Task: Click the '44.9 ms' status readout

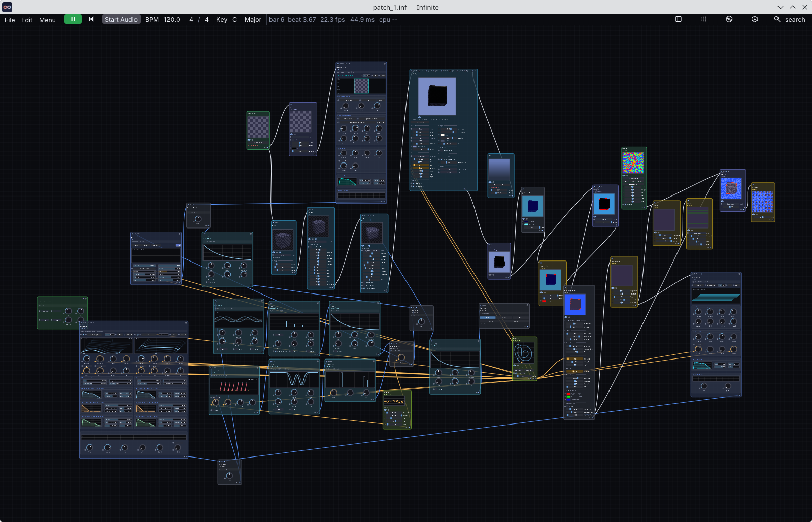Action: [x=362, y=19]
